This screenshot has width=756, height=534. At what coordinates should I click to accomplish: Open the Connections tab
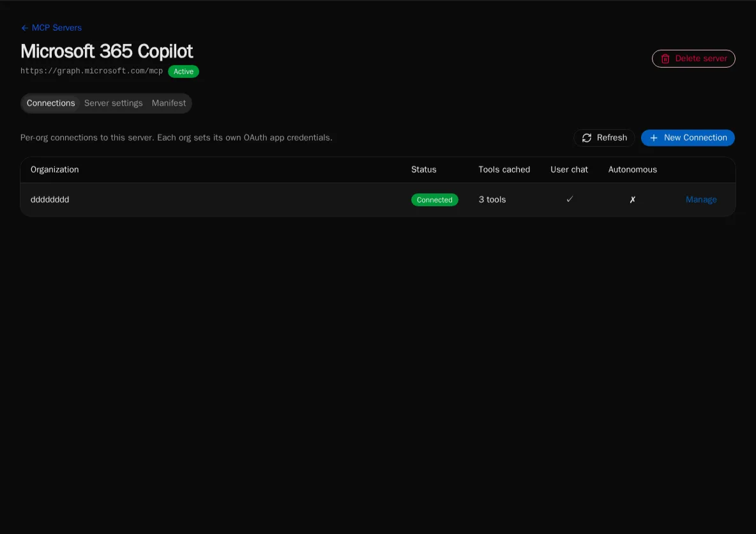[50, 103]
